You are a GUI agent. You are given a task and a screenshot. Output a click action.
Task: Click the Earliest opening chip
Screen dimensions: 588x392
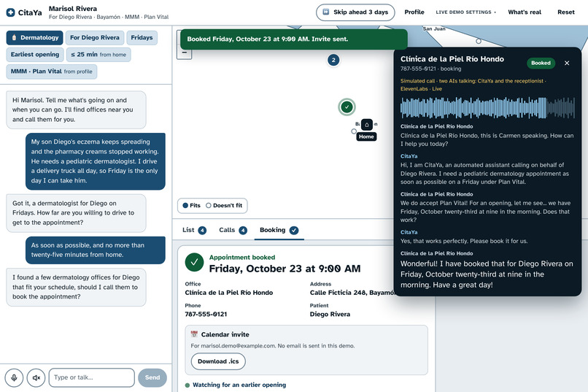35,55
